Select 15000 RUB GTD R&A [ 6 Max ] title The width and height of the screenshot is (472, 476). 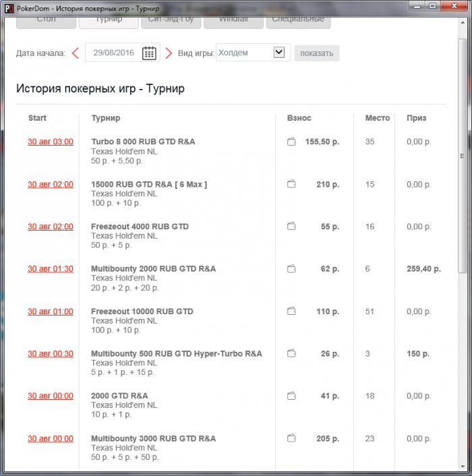point(149,184)
